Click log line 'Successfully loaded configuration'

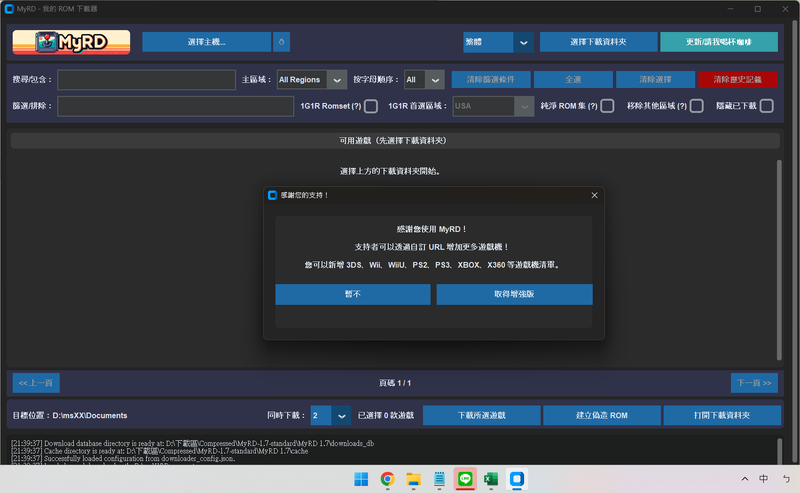click(123, 459)
